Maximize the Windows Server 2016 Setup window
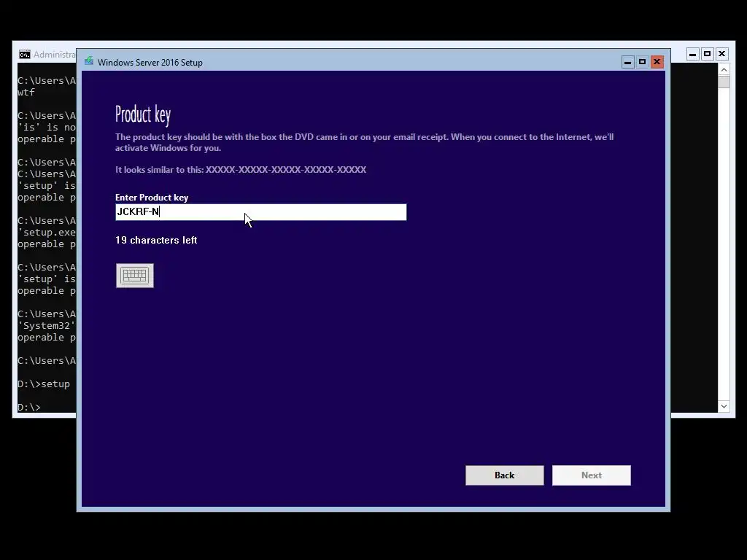The image size is (747, 560). tap(642, 62)
